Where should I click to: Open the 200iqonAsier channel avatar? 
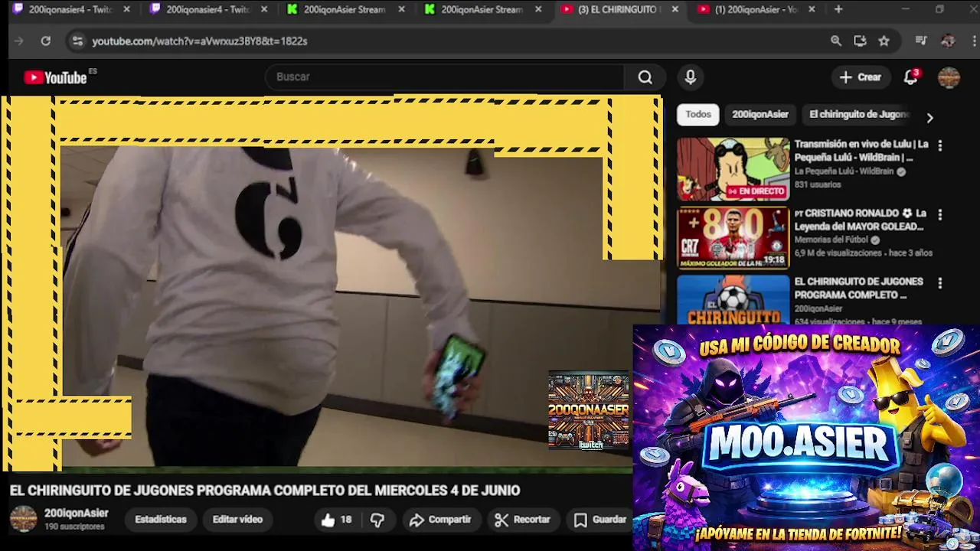(x=23, y=519)
